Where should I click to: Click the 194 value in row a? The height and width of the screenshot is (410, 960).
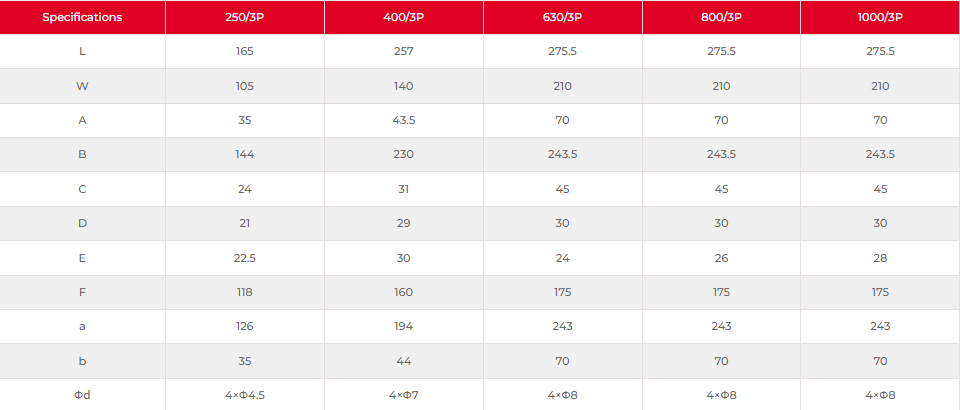coord(403,327)
